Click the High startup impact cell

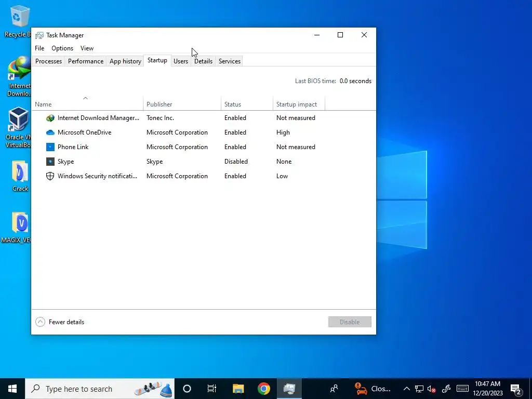283,132
